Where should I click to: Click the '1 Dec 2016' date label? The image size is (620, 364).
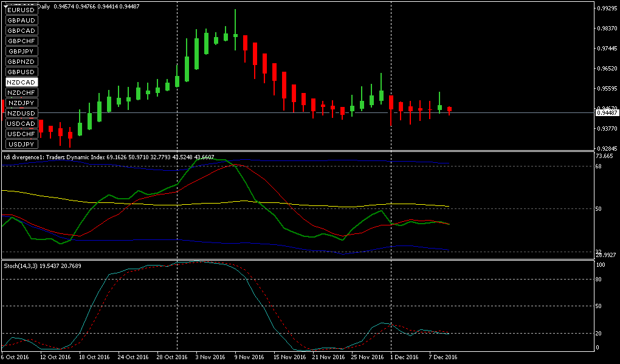404,357
